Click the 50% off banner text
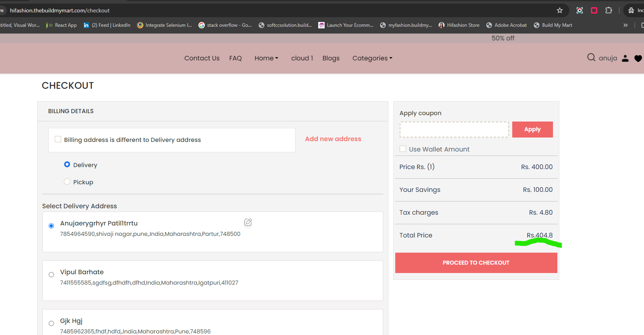 pos(503,38)
